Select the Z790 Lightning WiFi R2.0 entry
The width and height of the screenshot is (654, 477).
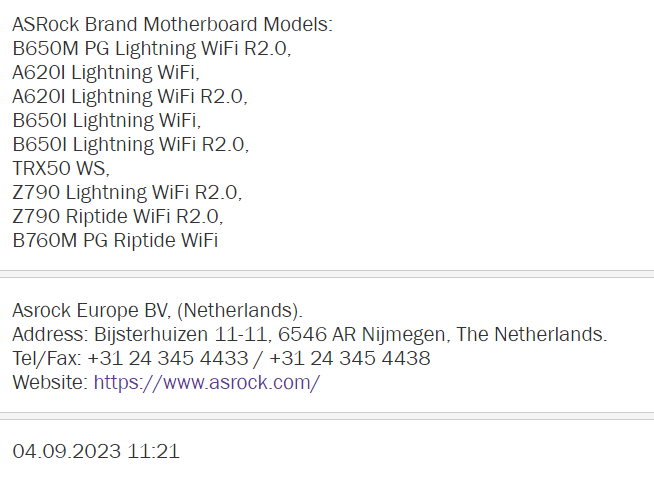point(127,192)
